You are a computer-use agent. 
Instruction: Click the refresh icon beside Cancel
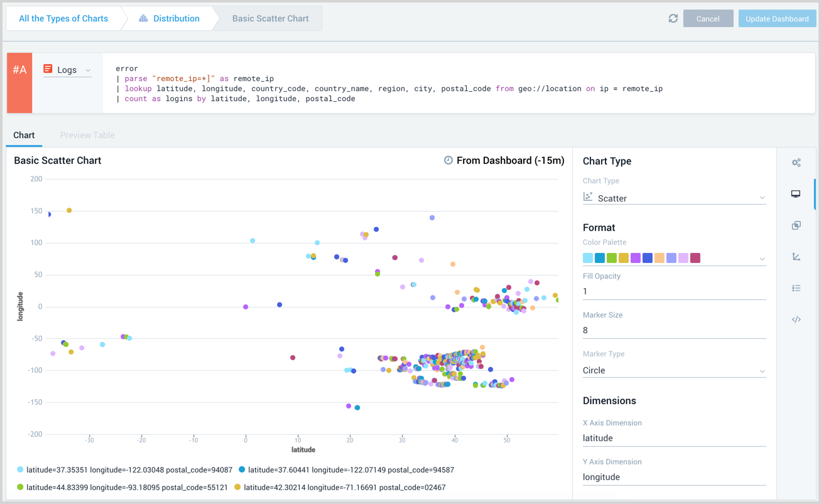tap(673, 19)
